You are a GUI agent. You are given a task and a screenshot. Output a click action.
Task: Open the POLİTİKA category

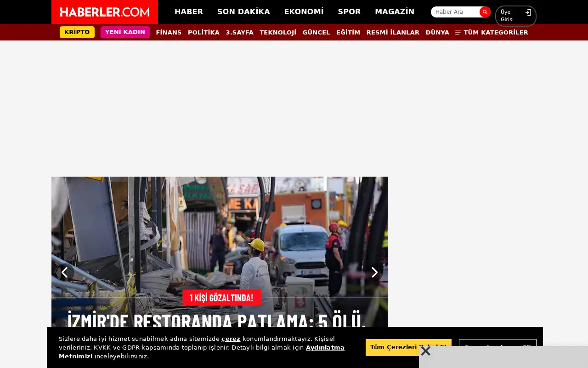(x=204, y=32)
